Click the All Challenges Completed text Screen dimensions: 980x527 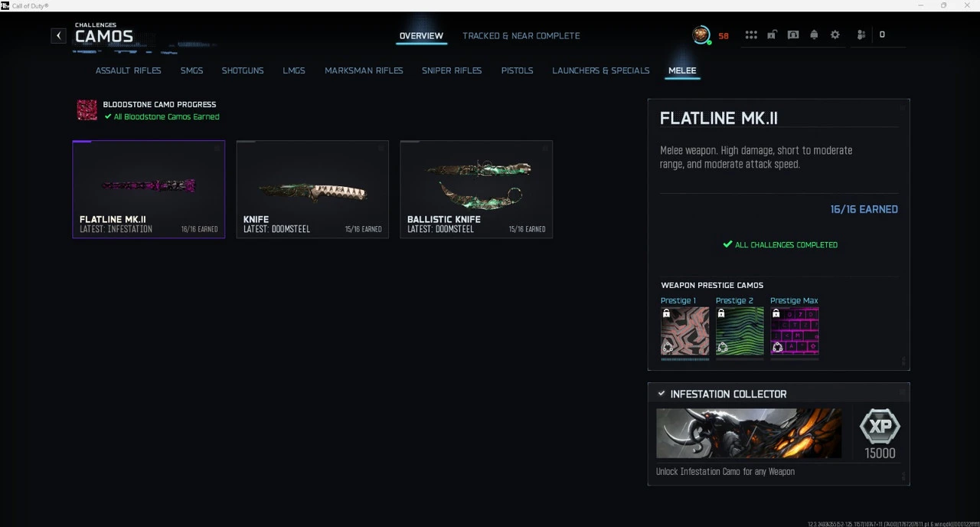click(786, 245)
